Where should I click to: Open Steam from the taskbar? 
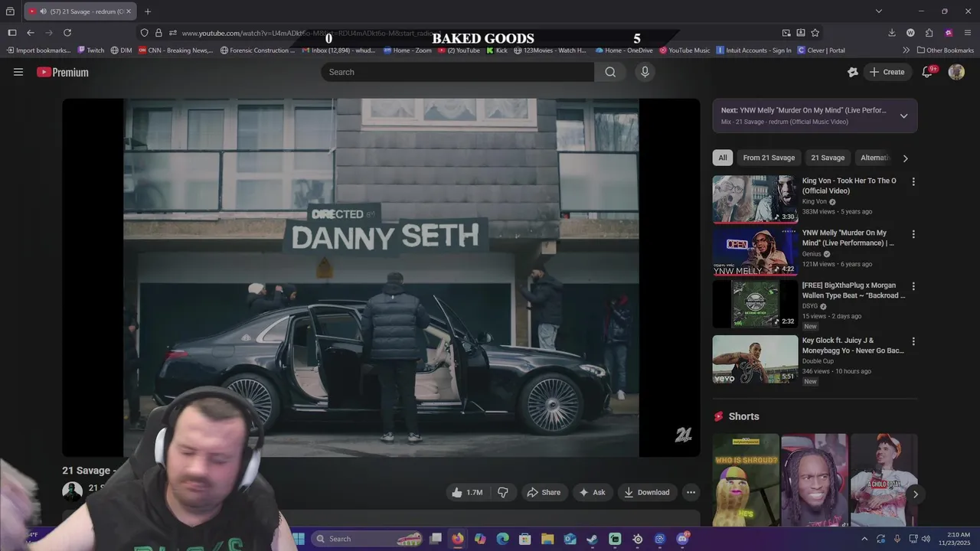click(592, 539)
